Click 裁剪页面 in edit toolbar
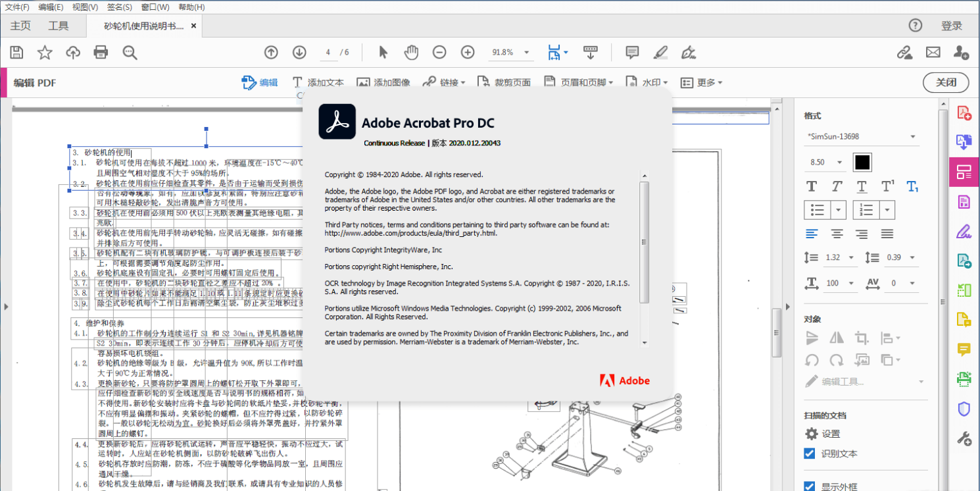 (x=504, y=82)
